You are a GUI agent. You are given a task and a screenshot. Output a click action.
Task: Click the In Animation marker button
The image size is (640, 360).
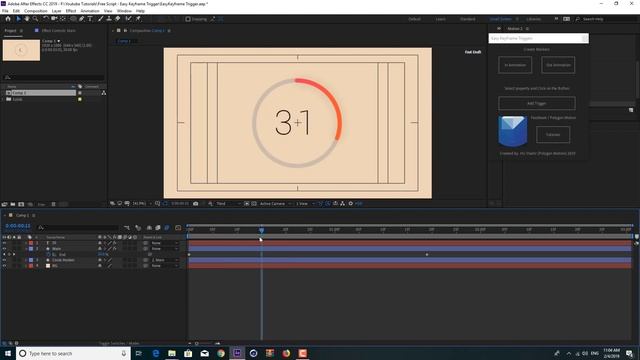click(515, 65)
